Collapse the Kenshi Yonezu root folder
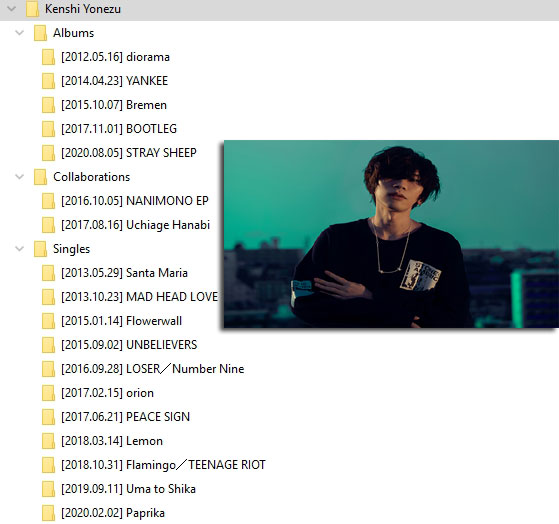Screen dimensions: 559x524 12,9
